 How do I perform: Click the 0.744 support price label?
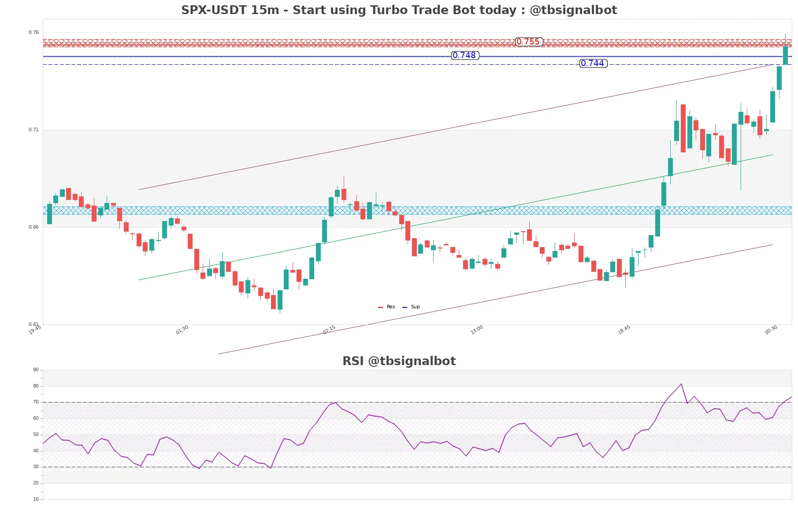pos(593,63)
